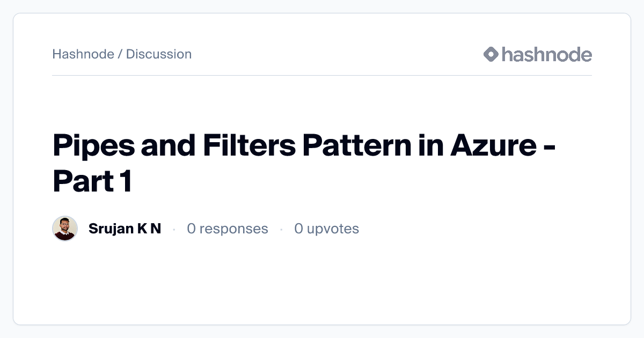
Task: Click the Hashnode diamond logo icon
Action: click(491, 54)
